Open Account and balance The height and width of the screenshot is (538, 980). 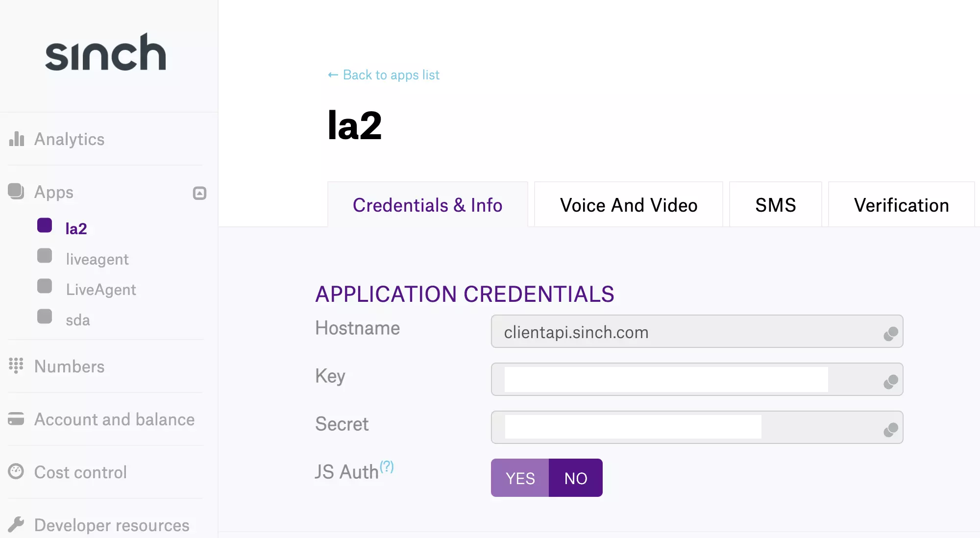pos(114,419)
